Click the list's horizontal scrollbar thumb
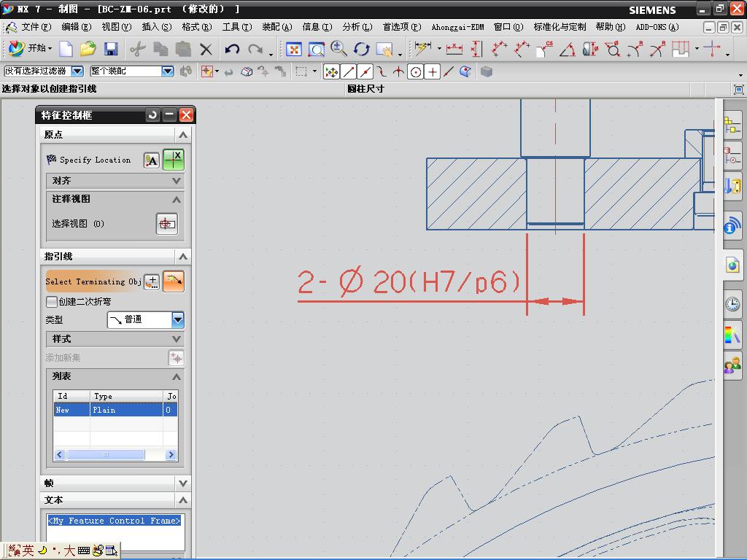Screen dimensions: 747x560 coord(105,455)
